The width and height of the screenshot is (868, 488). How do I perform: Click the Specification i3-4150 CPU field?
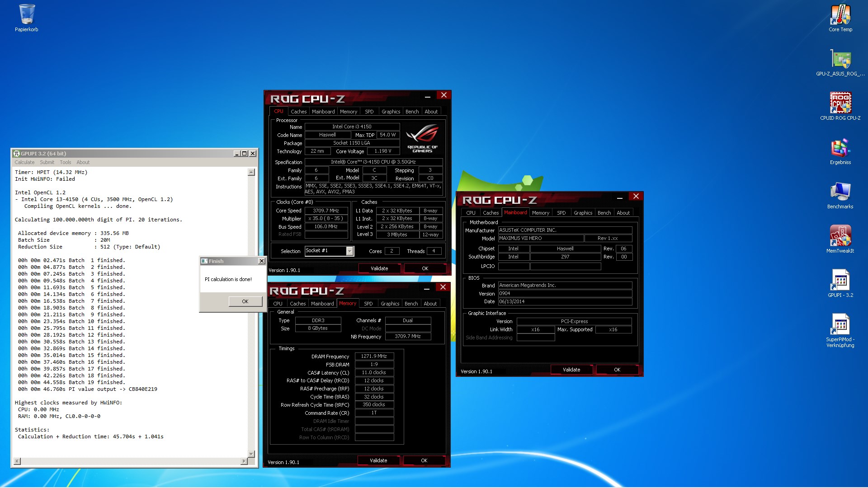coord(373,162)
